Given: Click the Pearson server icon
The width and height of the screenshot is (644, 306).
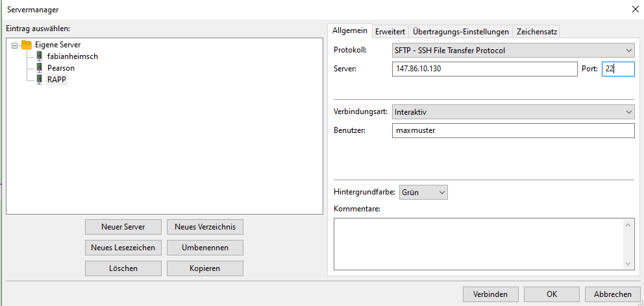Looking at the screenshot, I should pyautogui.click(x=40, y=67).
